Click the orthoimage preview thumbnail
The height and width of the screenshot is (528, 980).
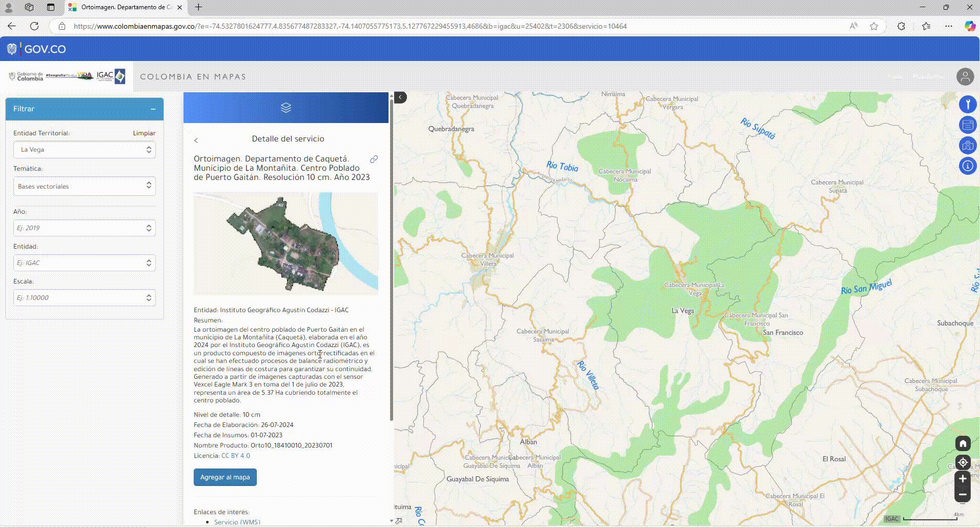(x=285, y=244)
